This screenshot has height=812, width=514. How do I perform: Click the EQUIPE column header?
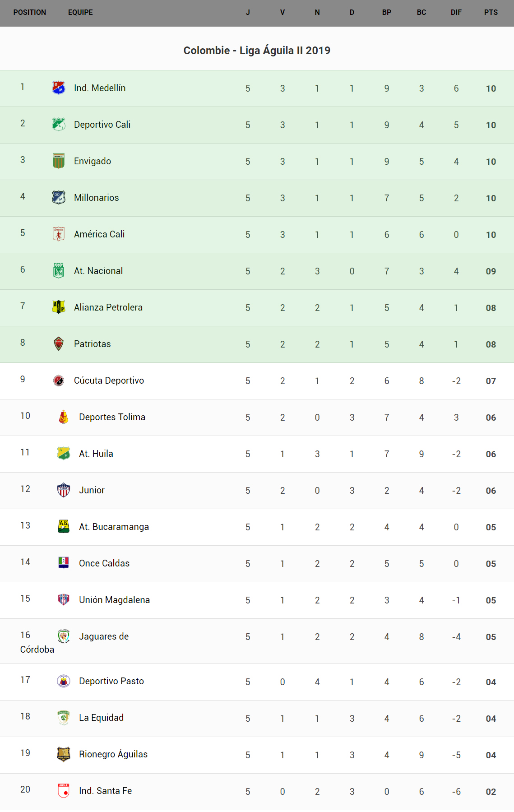(80, 13)
